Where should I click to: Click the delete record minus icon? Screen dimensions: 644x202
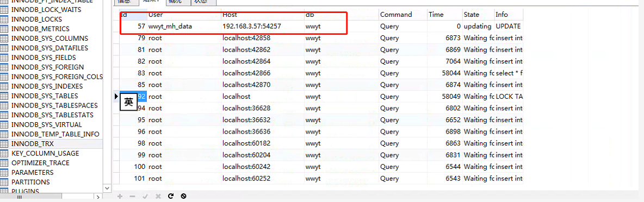(132, 196)
